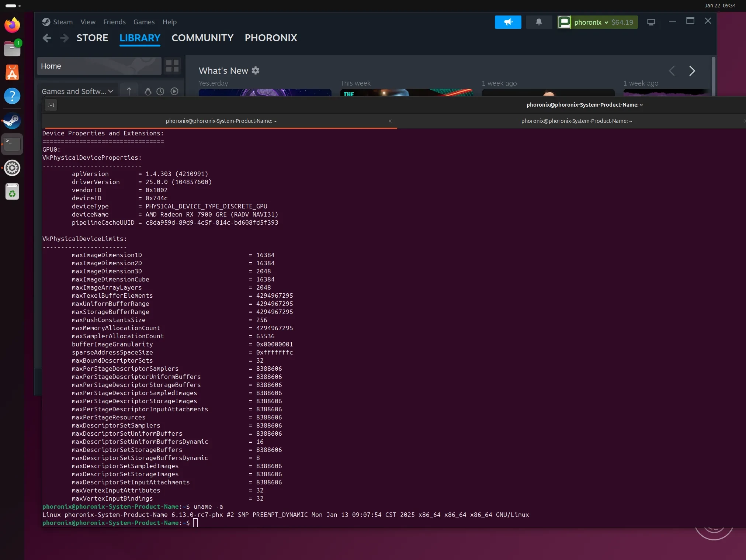The height and width of the screenshot is (560, 746).
Task: Click the Steam back arrow
Action: 47,38
